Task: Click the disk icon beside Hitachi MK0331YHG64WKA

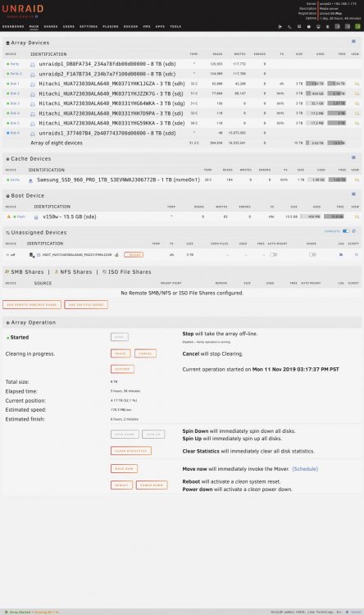Action: click(33, 104)
